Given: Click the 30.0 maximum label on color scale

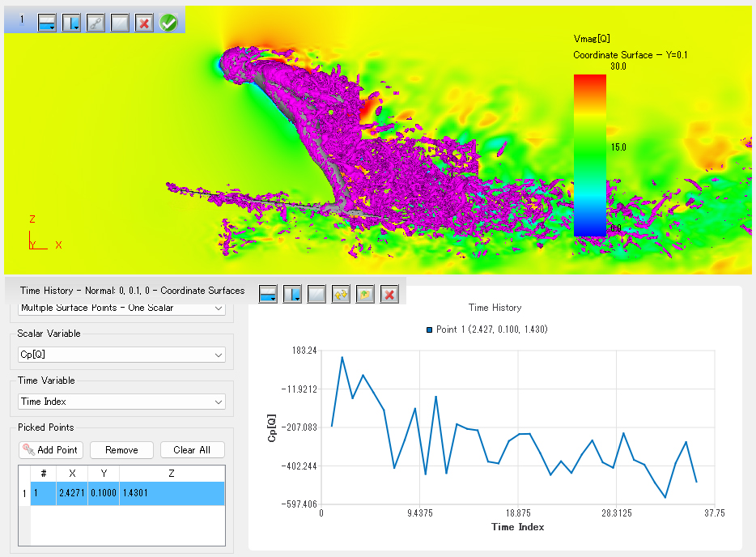Looking at the screenshot, I should point(618,66).
